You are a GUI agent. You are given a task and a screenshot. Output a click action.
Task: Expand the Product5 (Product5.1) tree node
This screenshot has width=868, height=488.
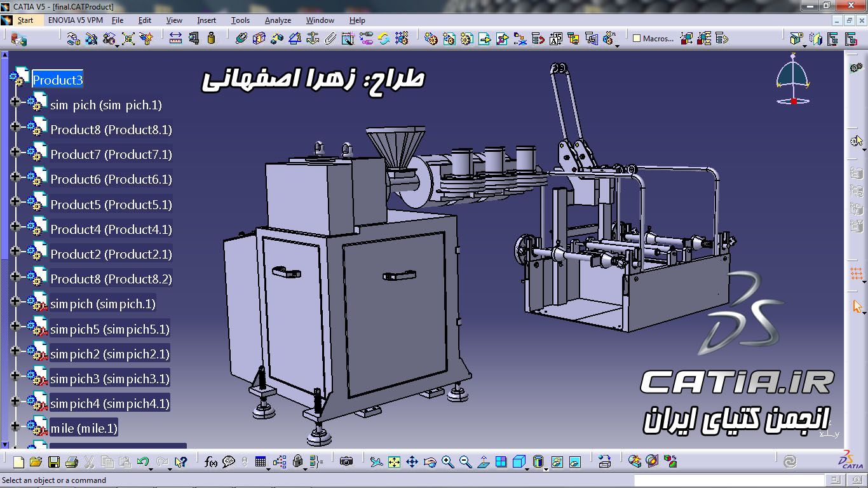click(x=15, y=201)
